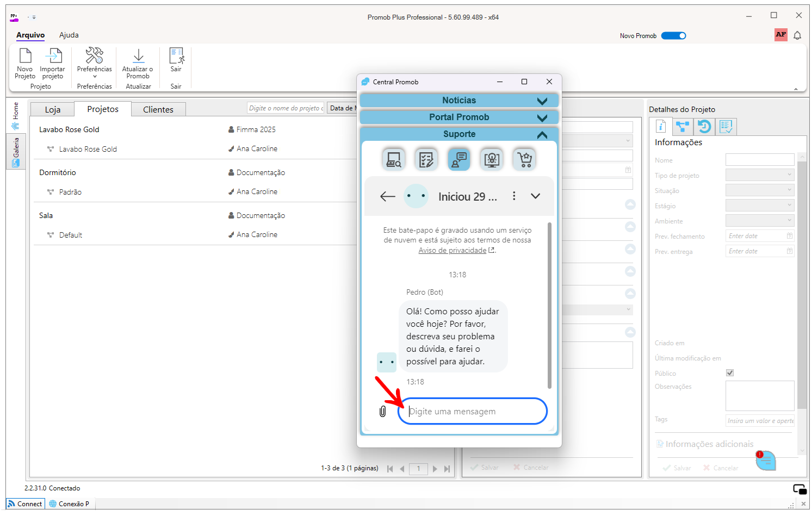
Task: Click the calendar icon in Prev. entrega
Action: coord(790,251)
